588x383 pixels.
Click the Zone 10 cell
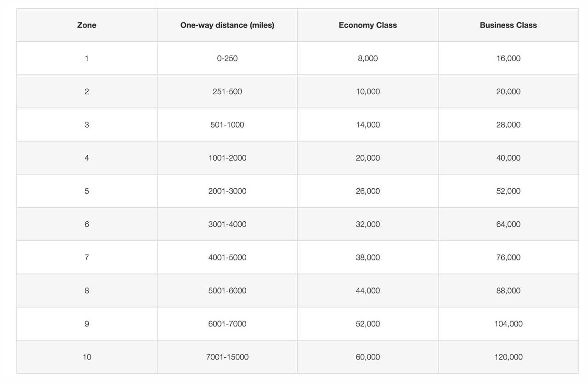point(87,357)
